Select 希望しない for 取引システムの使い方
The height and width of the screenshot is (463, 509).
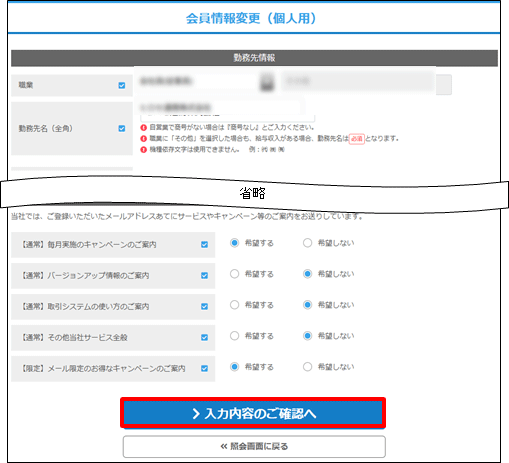pyautogui.click(x=307, y=305)
